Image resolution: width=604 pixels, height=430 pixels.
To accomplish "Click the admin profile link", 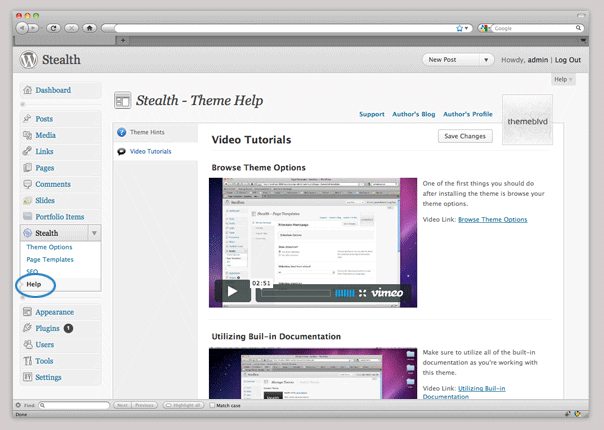I will (538, 60).
